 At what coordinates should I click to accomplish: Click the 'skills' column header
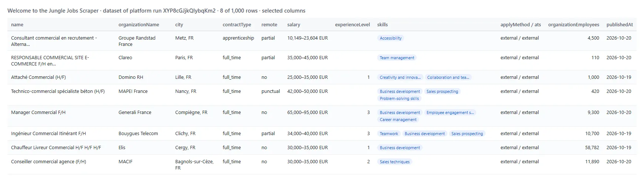pyautogui.click(x=382, y=25)
